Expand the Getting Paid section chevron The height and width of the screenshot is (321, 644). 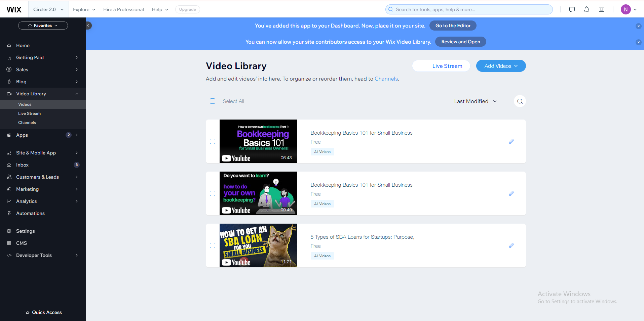click(x=77, y=57)
